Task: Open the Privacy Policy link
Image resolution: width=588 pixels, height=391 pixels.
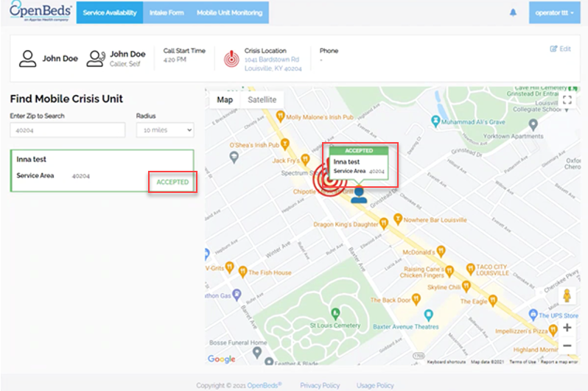Action: [320, 385]
